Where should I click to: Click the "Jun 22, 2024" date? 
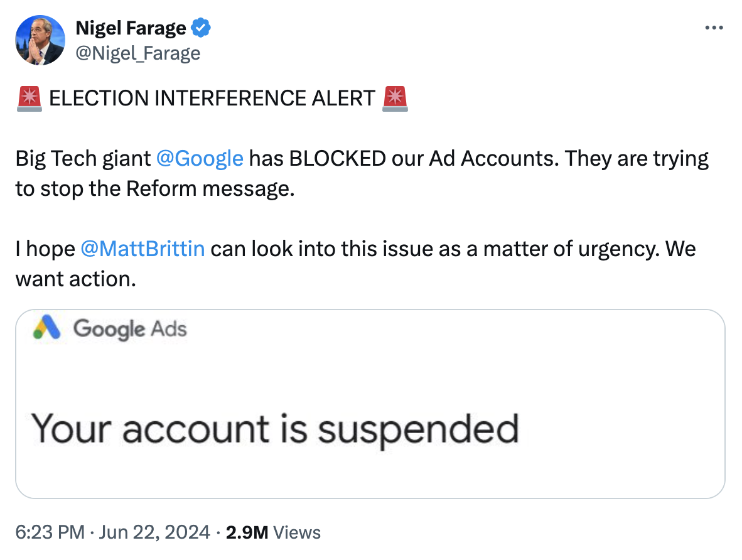click(153, 533)
